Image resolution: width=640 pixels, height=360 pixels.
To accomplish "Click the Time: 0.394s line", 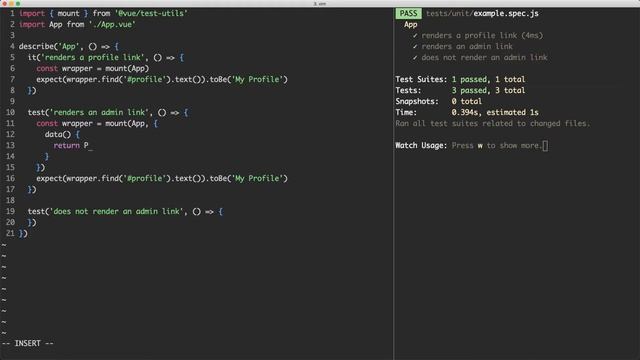I will (x=467, y=113).
